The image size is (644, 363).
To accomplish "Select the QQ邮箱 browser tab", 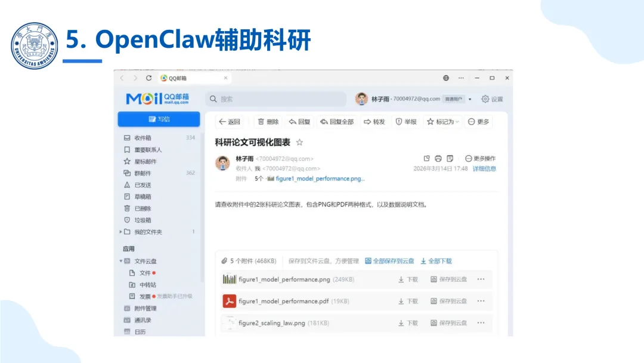I will (193, 78).
